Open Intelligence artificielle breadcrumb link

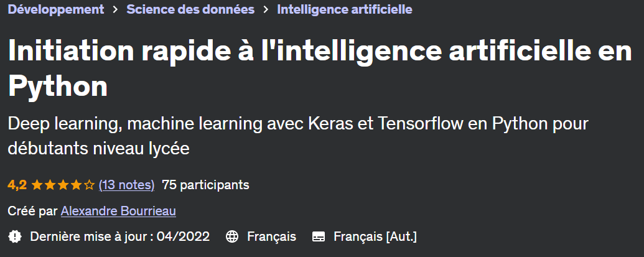click(345, 9)
